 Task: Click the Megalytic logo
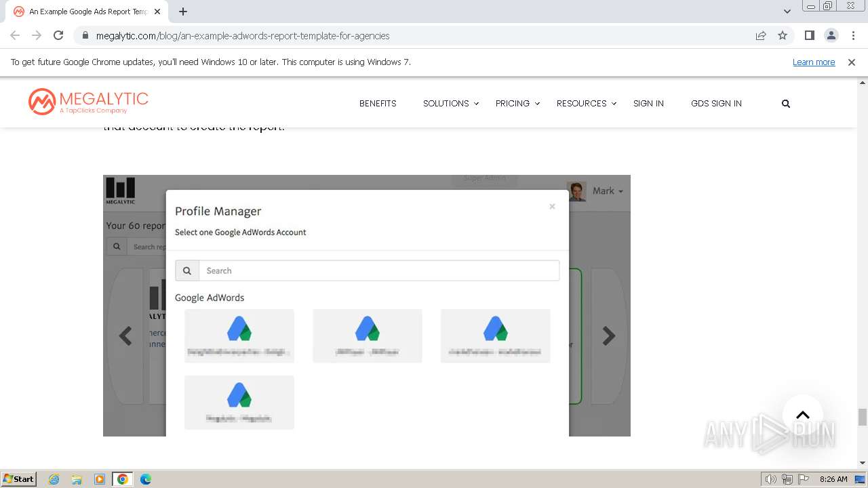click(x=88, y=102)
